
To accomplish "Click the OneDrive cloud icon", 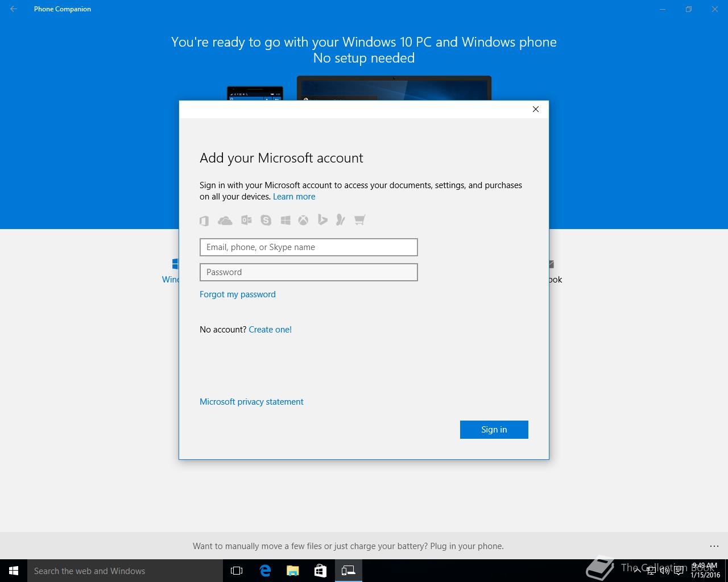I will (x=225, y=220).
